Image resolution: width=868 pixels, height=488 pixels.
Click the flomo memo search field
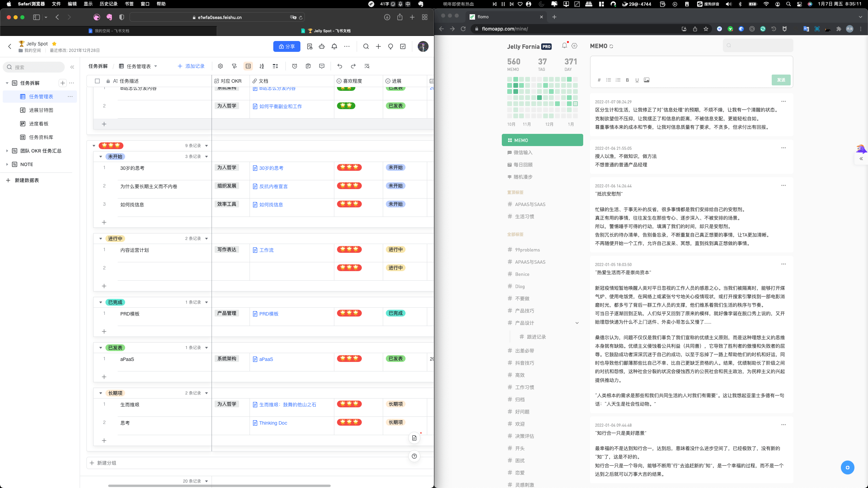[758, 45]
